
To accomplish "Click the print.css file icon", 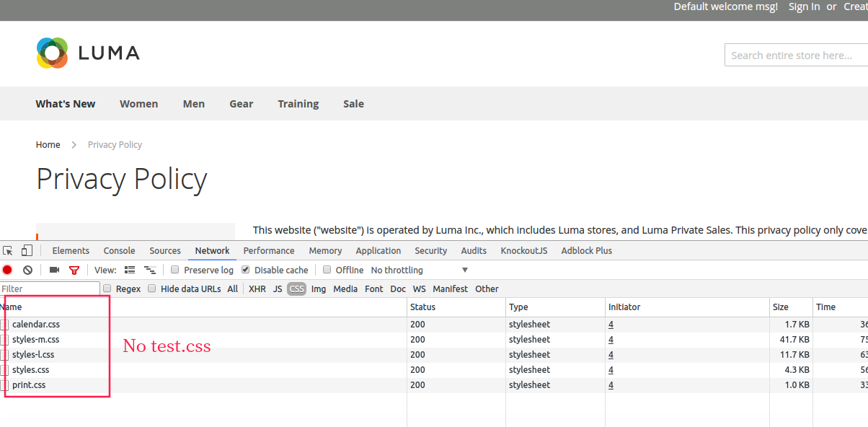I will [5, 385].
